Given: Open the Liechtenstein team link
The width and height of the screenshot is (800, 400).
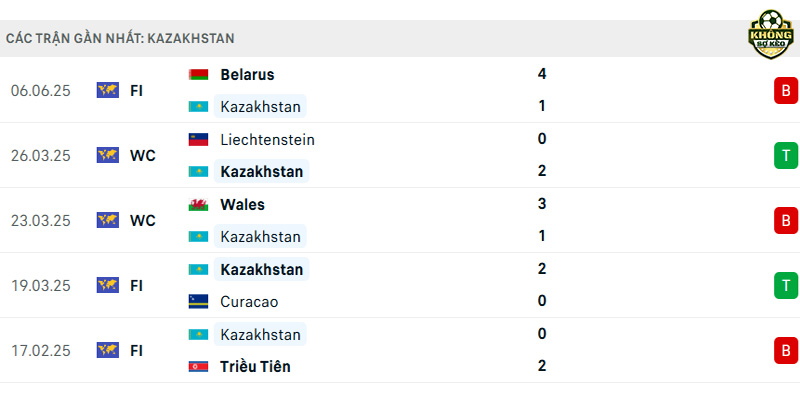Looking at the screenshot, I should pyautogui.click(x=267, y=139).
